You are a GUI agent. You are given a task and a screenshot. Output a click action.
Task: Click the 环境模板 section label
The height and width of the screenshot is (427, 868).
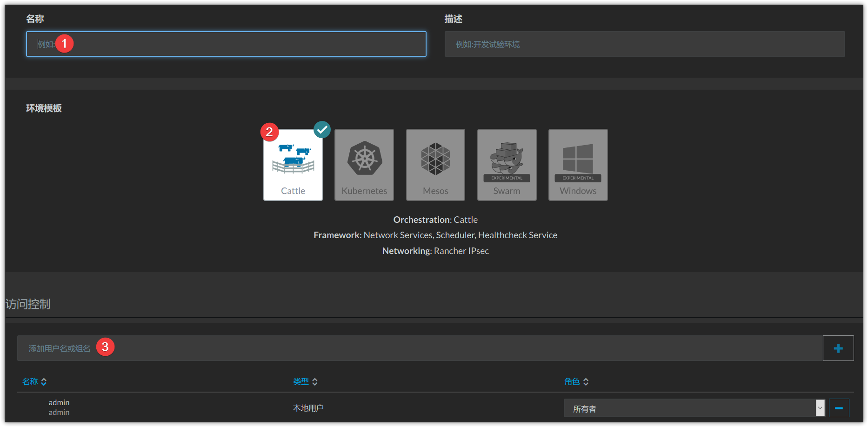tap(44, 108)
